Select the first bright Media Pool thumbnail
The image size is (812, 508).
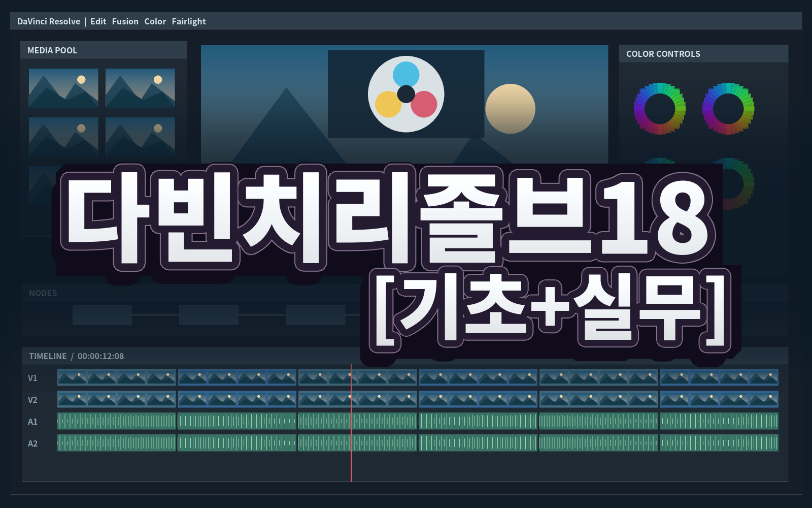(63, 88)
